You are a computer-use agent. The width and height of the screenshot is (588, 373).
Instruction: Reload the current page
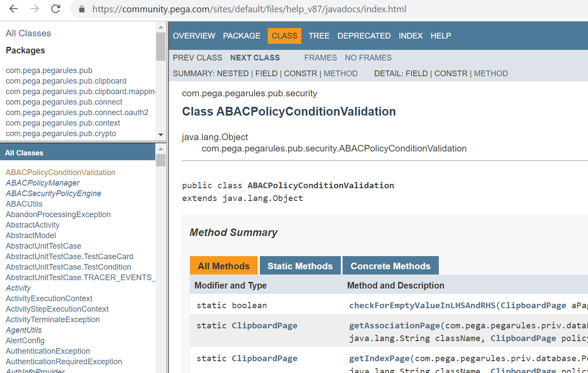[x=56, y=9]
